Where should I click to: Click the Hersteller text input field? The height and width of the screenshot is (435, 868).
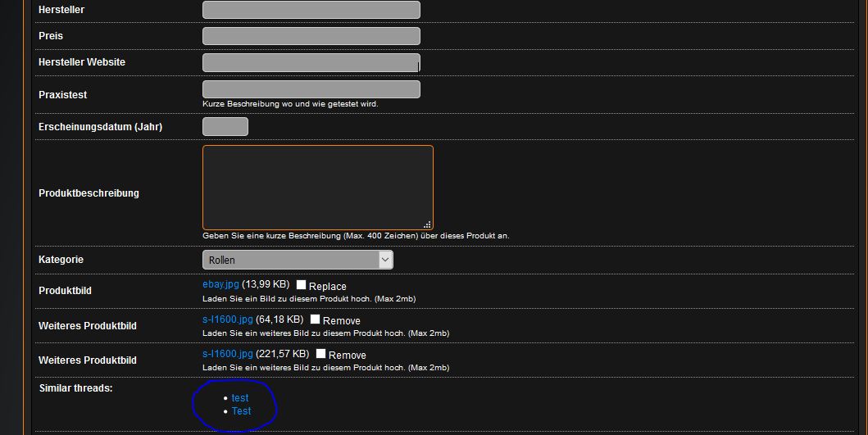pyautogui.click(x=311, y=10)
